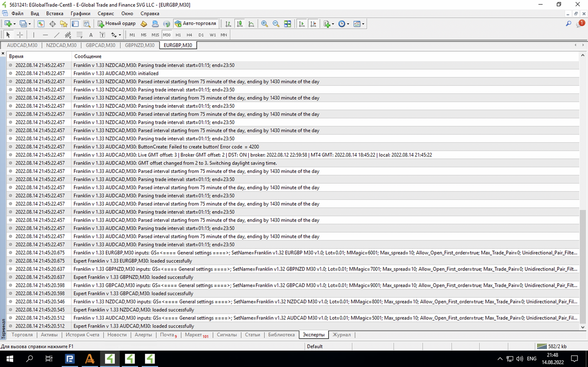
Task: Show the Market Watch window icon
Action: (41, 24)
